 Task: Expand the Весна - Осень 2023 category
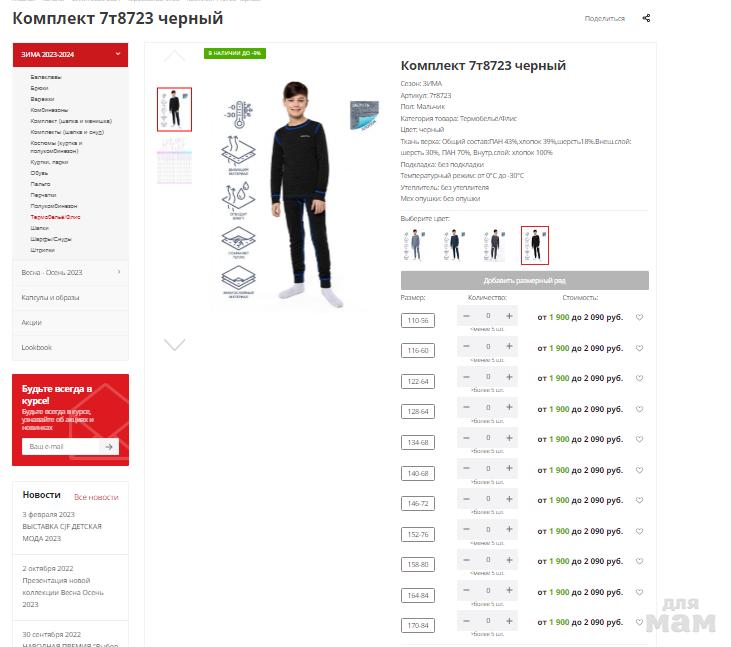tap(70, 272)
